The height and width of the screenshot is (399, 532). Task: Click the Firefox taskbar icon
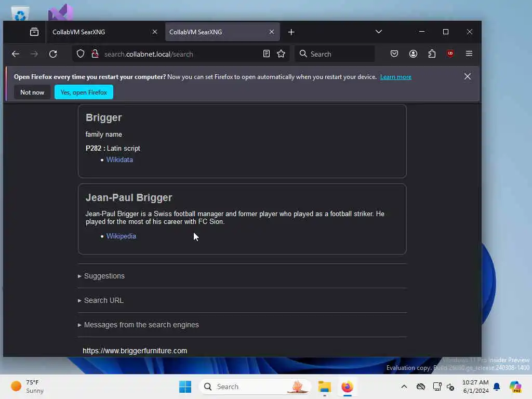(x=347, y=387)
